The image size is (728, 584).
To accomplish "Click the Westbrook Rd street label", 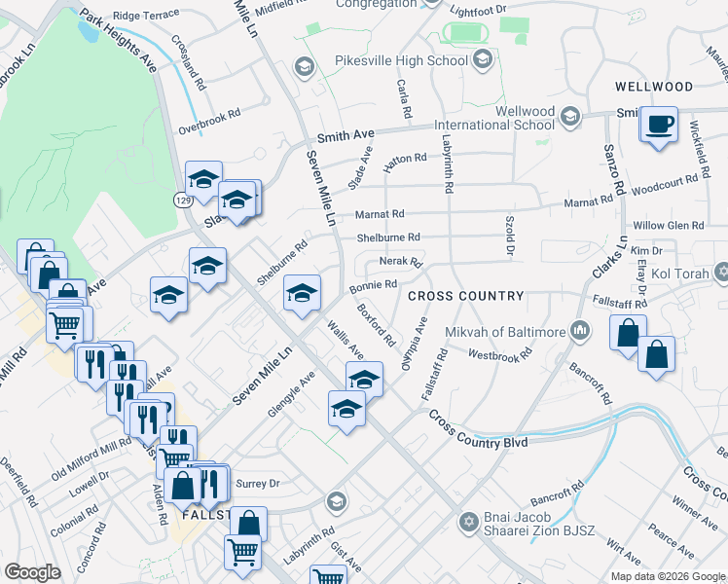I will [500, 355].
